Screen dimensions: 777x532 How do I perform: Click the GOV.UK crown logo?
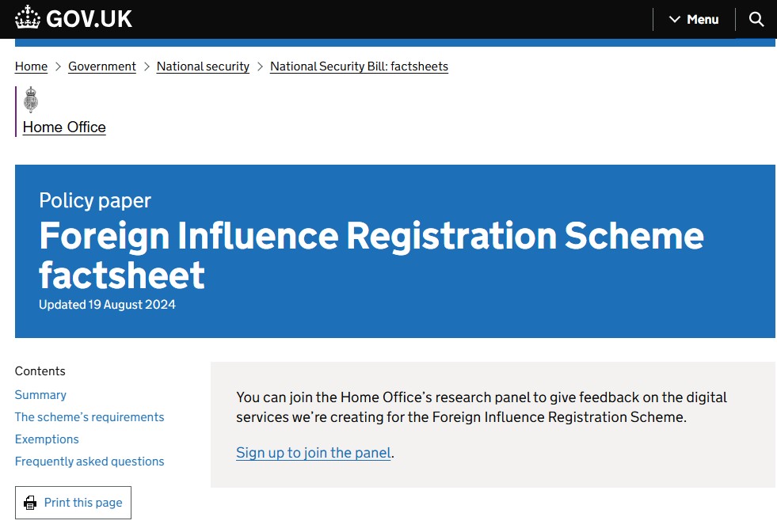coord(27,18)
